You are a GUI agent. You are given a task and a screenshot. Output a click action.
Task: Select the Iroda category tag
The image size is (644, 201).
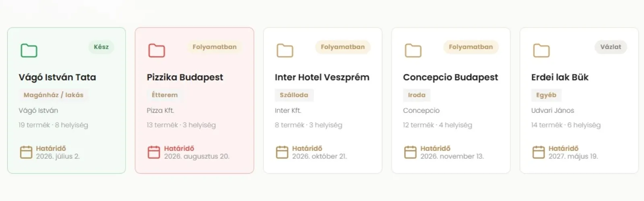(x=417, y=95)
